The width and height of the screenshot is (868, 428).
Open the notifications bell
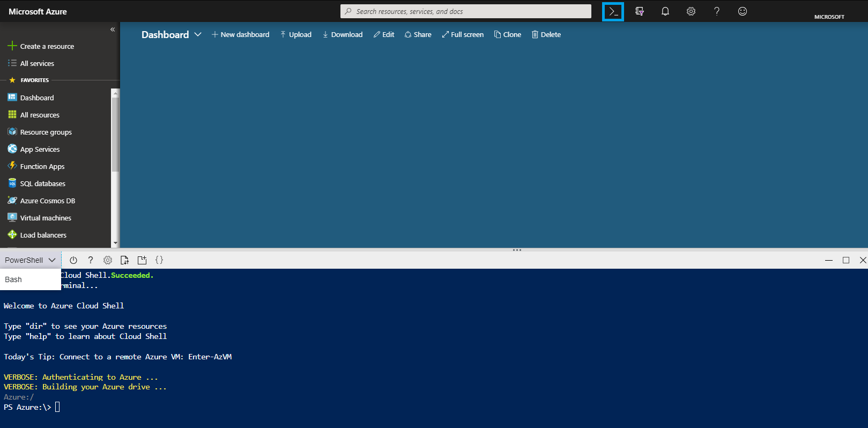[665, 11]
